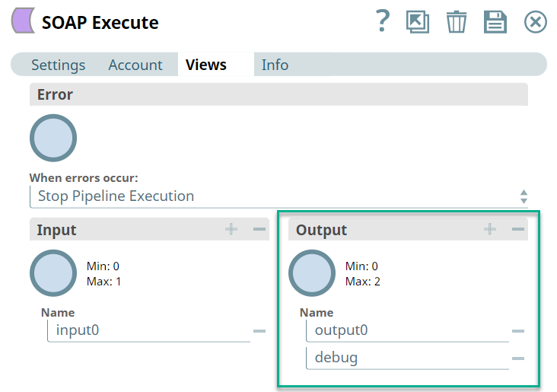Click the purple SOAP Execute snap icon

[x=23, y=21]
